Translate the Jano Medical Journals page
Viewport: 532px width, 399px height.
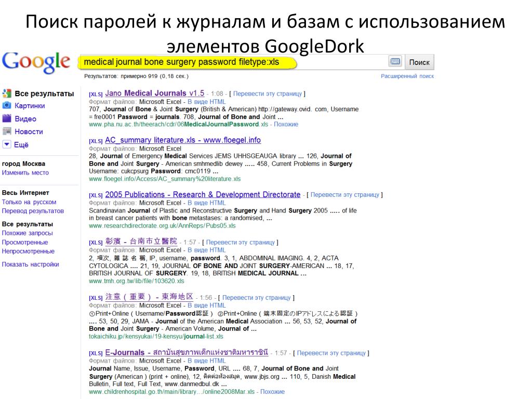268,94
